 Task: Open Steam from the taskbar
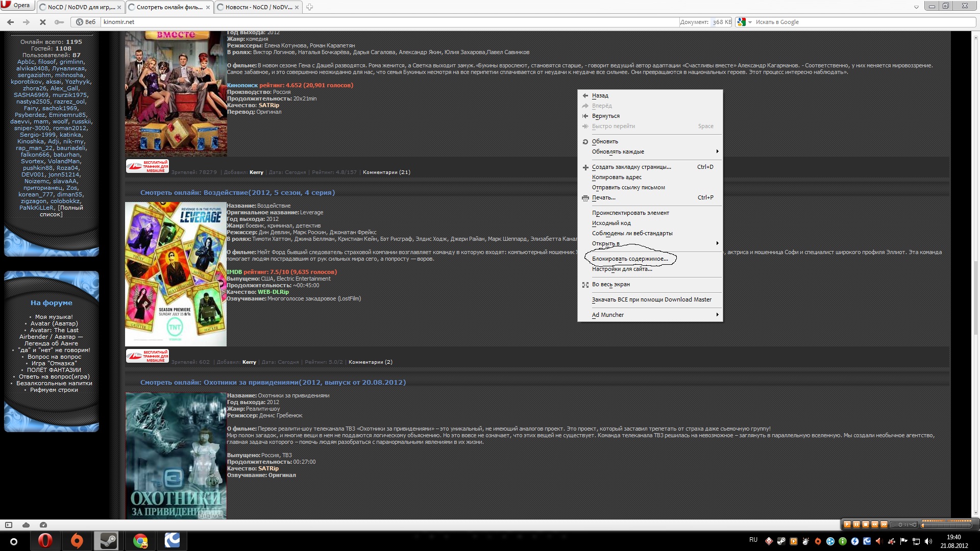pyautogui.click(x=108, y=541)
